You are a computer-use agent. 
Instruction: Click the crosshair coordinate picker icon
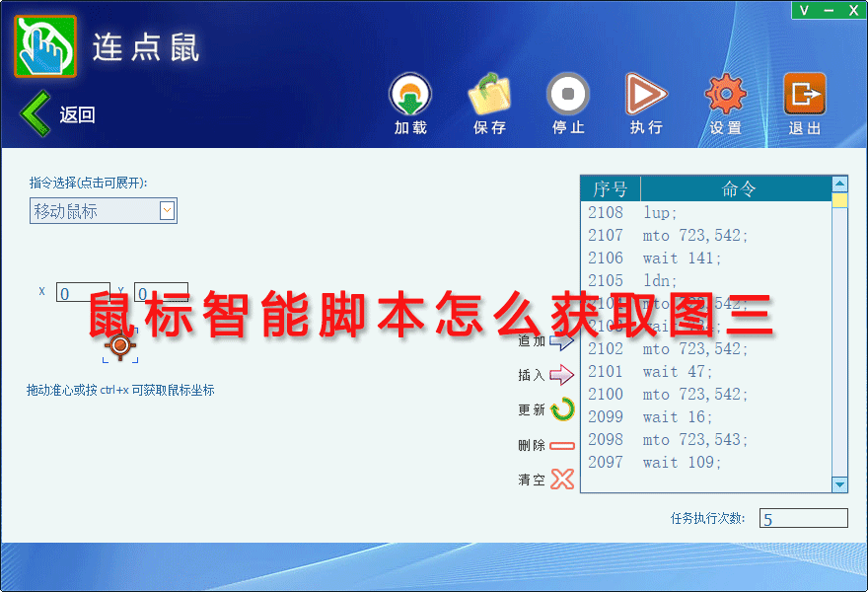tap(120, 345)
